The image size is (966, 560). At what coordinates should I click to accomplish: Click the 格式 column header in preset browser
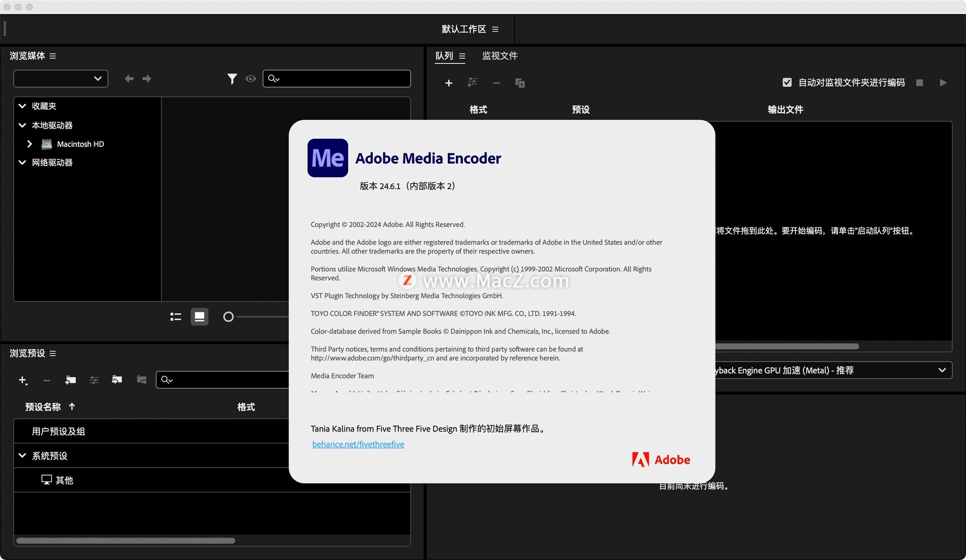(x=246, y=407)
